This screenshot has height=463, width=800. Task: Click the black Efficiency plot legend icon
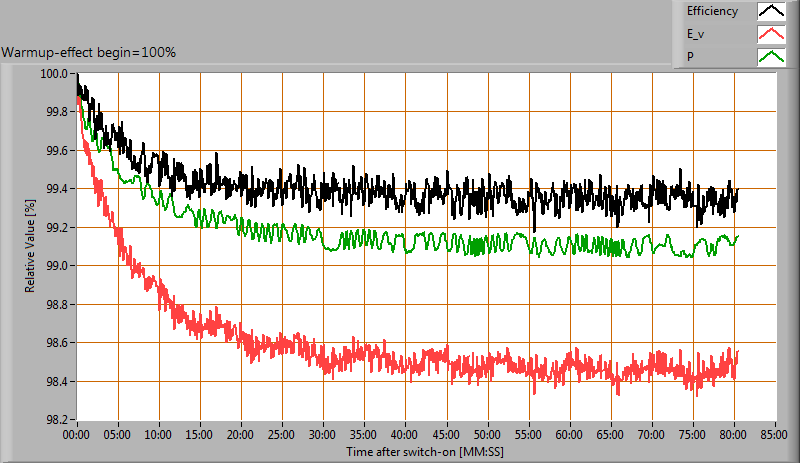770,12
